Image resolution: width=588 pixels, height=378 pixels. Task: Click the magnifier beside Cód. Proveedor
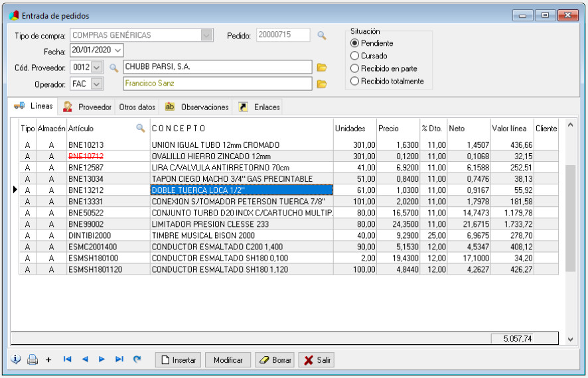tap(113, 68)
